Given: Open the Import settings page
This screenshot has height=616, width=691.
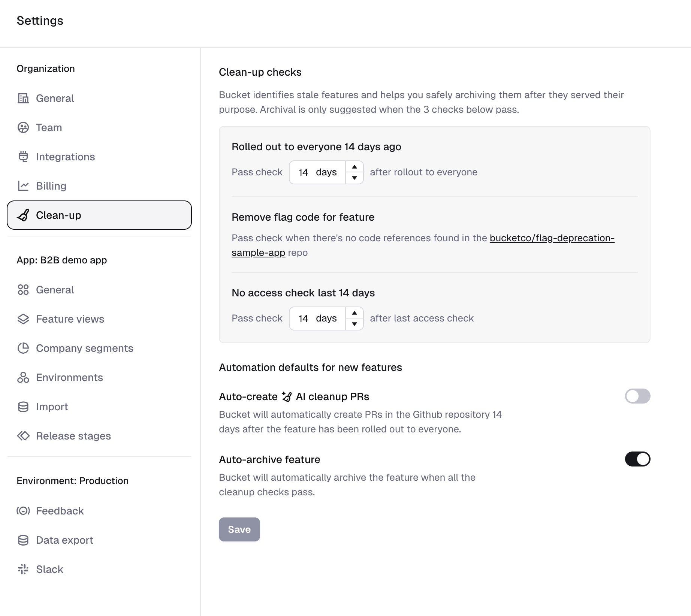Looking at the screenshot, I should (52, 407).
